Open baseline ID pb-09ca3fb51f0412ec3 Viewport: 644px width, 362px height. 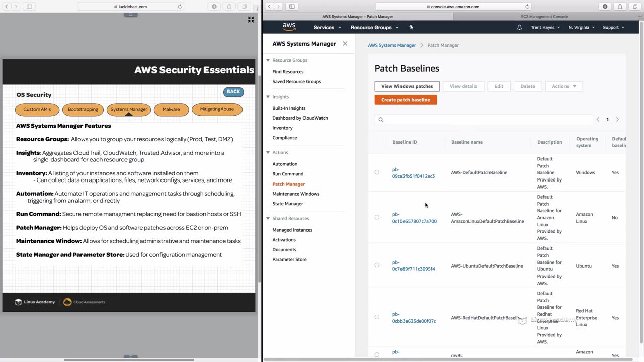click(x=414, y=173)
